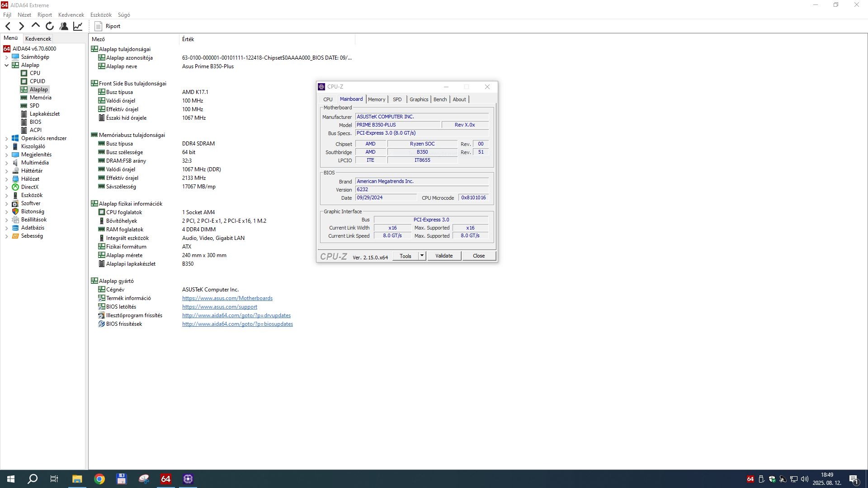Collapse the Alaplap tree node

[x=7, y=65]
